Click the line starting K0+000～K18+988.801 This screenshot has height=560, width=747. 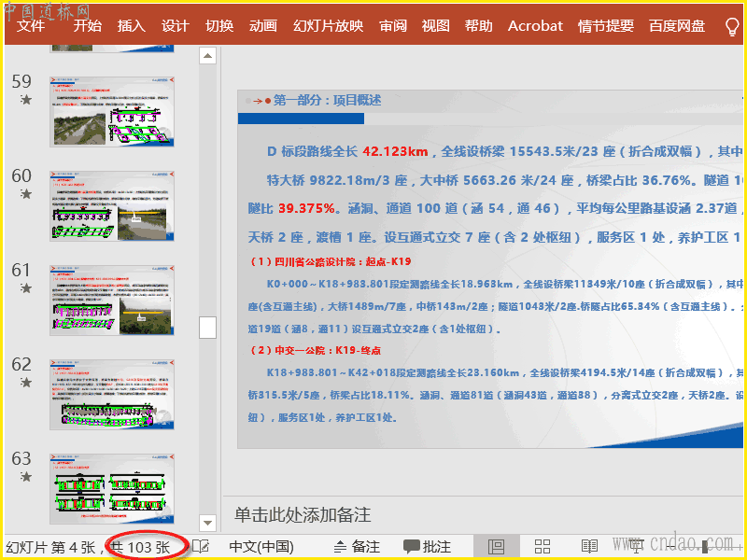pos(504,285)
